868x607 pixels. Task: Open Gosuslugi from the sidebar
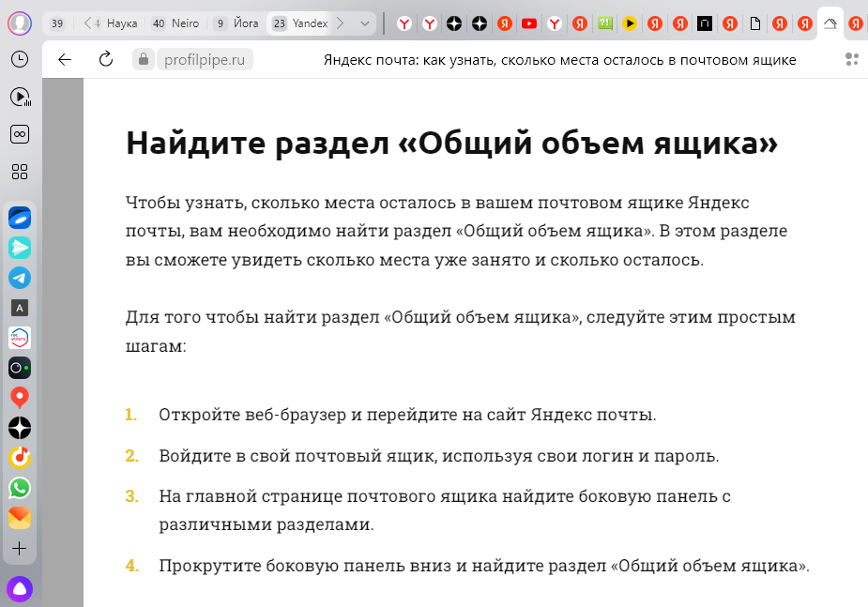[20, 338]
